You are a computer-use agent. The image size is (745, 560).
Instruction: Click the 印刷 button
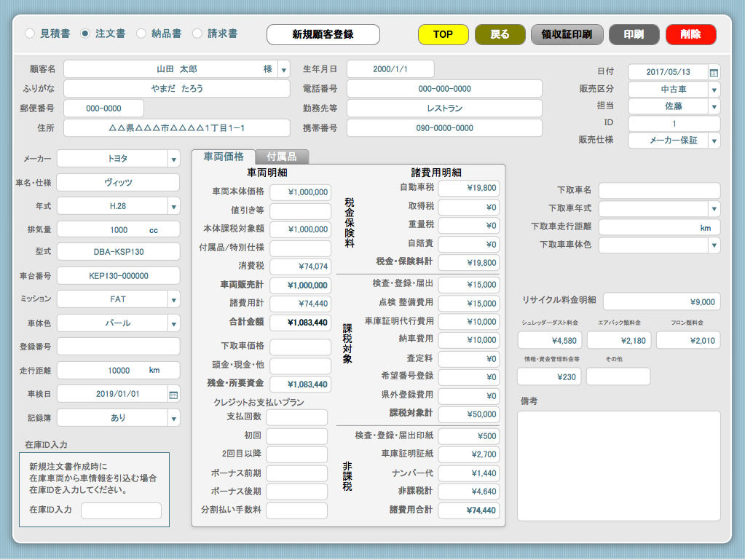pyautogui.click(x=634, y=34)
